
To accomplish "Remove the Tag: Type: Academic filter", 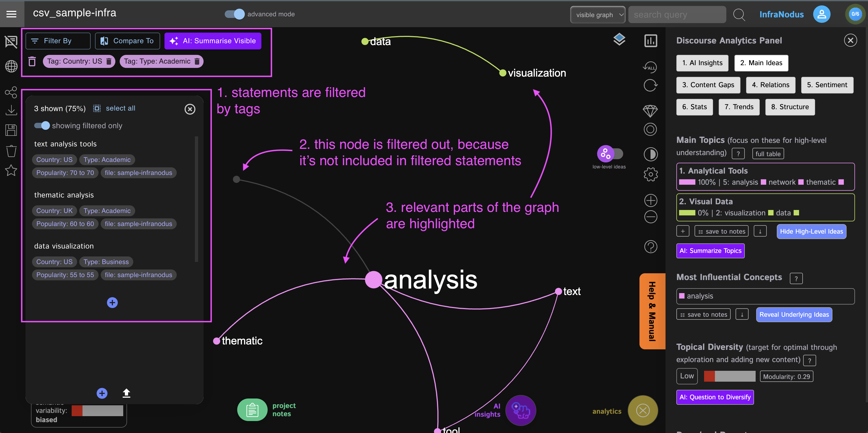I will click(x=197, y=61).
